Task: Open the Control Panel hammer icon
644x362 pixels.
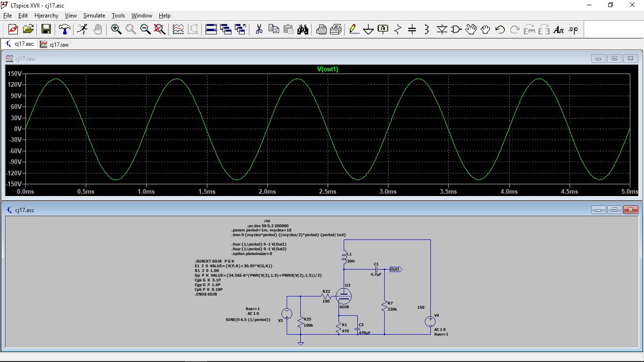Action: tap(64, 29)
